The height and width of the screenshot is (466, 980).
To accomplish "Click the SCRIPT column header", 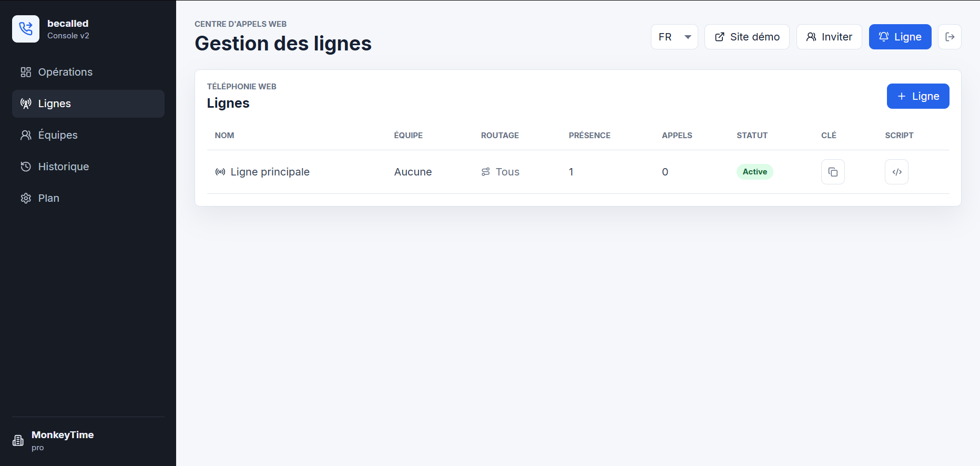I will tap(899, 136).
